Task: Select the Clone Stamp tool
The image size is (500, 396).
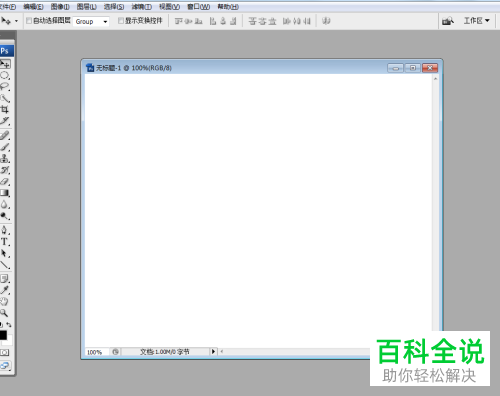Action: [5, 158]
